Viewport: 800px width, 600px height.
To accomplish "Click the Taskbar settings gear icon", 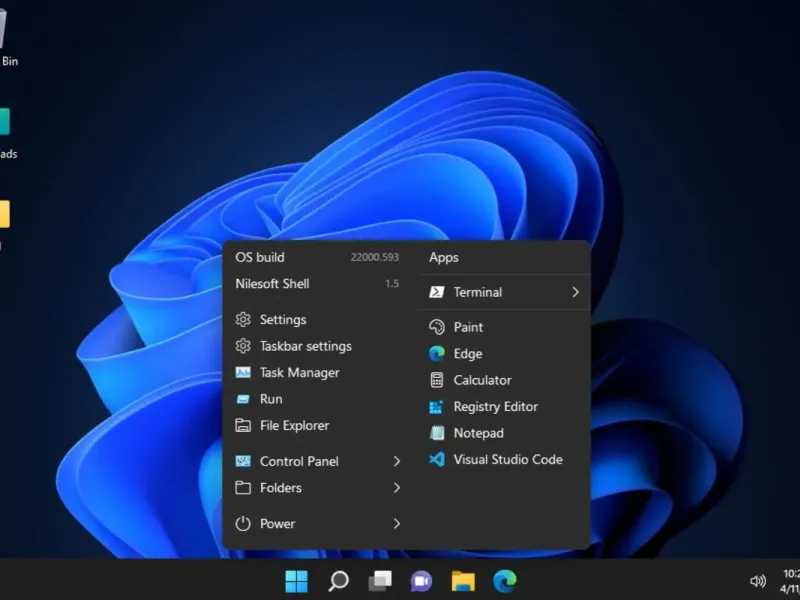I will pyautogui.click(x=243, y=346).
